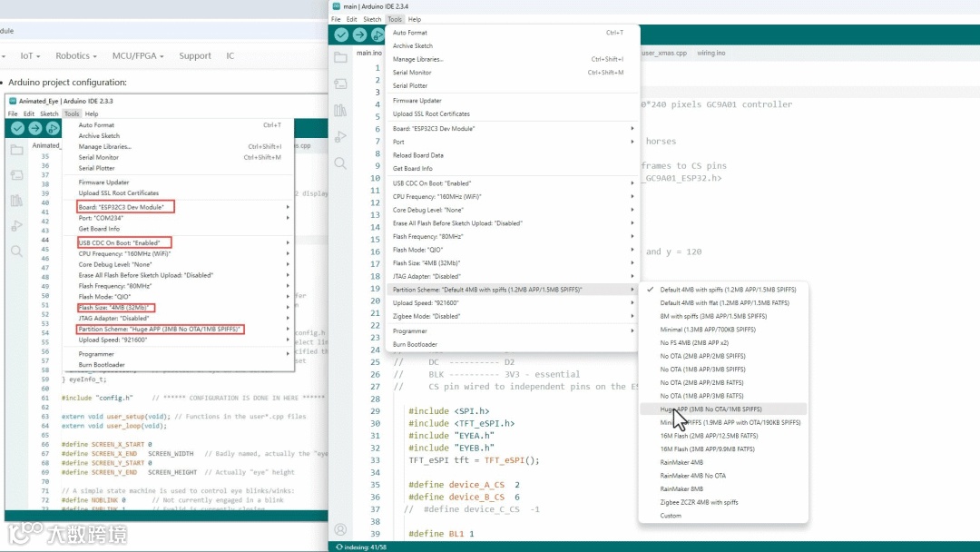
Task: Switch to user_xmas.cpp tab
Action: pos(663,54)
